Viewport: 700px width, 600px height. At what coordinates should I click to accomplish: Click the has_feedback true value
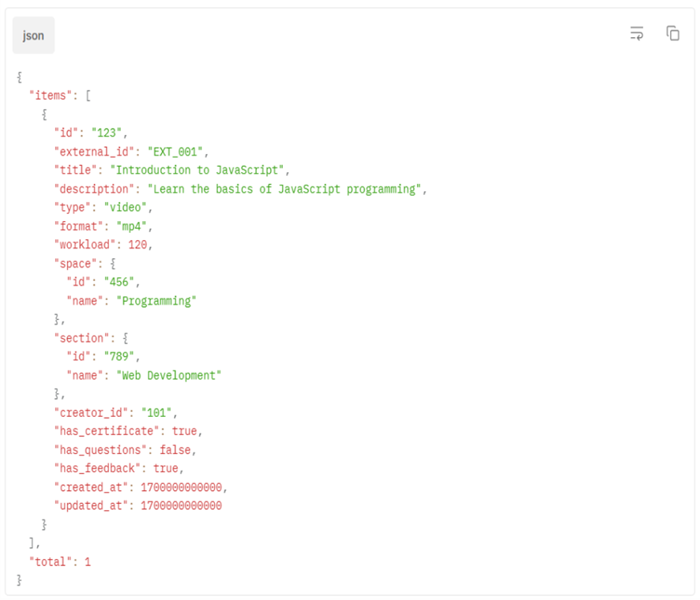[165, 469]
